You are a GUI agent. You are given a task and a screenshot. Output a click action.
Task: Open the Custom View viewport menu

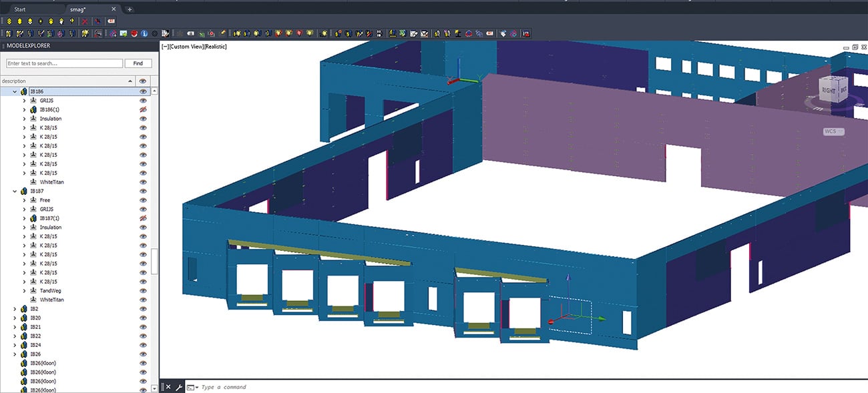[186, 47]
